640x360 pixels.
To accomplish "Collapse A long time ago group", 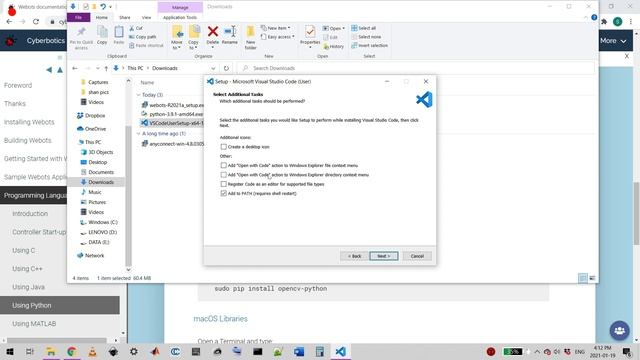I will [138, 133].
